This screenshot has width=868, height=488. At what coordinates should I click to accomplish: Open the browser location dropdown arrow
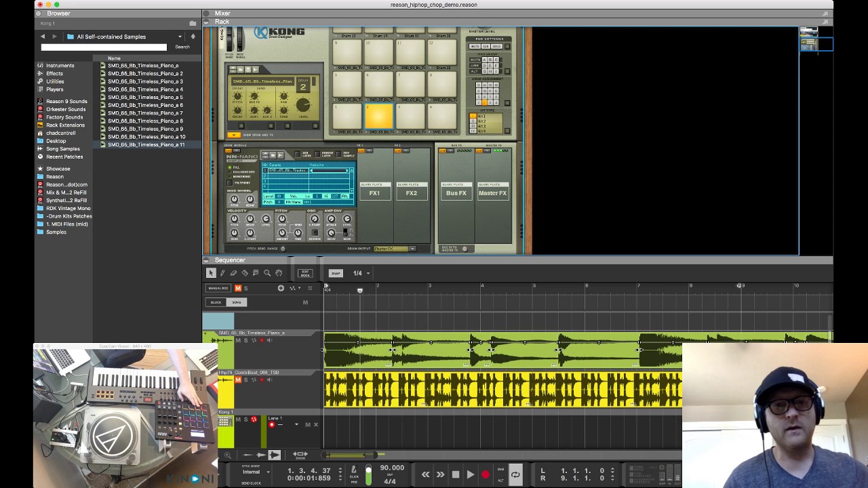pyautogui.click(x=180, y=37)
